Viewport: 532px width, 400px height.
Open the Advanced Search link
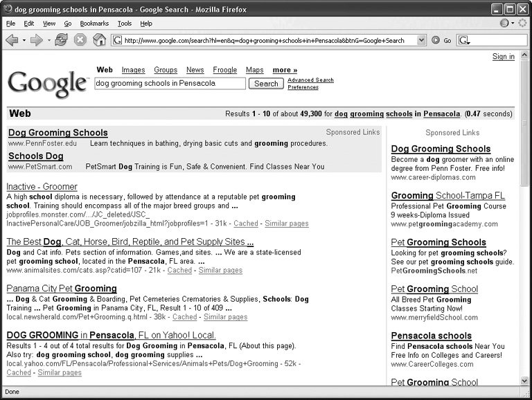tap(310, 80)
